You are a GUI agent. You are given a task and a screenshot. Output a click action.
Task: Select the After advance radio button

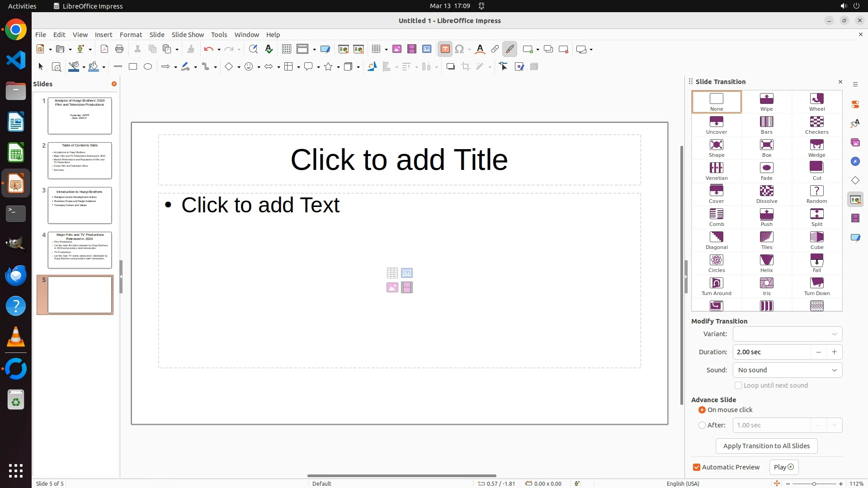(702, 425)
